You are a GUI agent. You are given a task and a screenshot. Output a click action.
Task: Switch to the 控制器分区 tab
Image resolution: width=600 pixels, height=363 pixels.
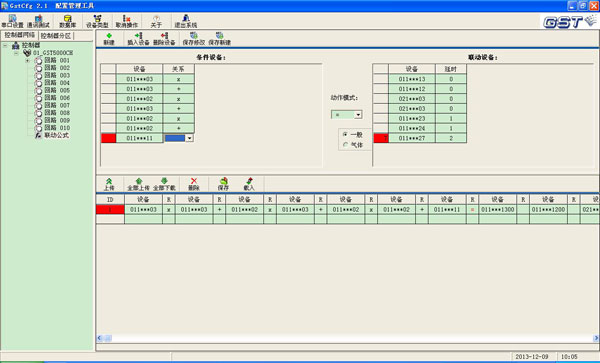coord(56,36)
